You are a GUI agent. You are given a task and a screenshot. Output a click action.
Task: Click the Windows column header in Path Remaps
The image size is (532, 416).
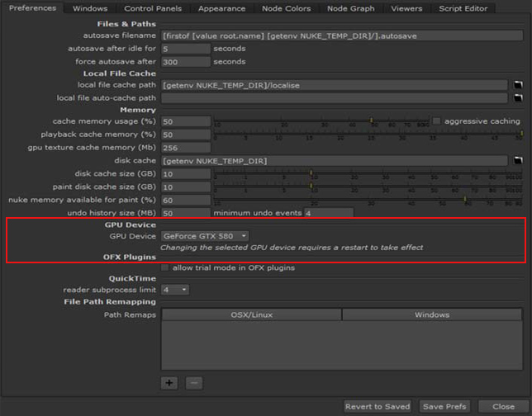[432, 314]
